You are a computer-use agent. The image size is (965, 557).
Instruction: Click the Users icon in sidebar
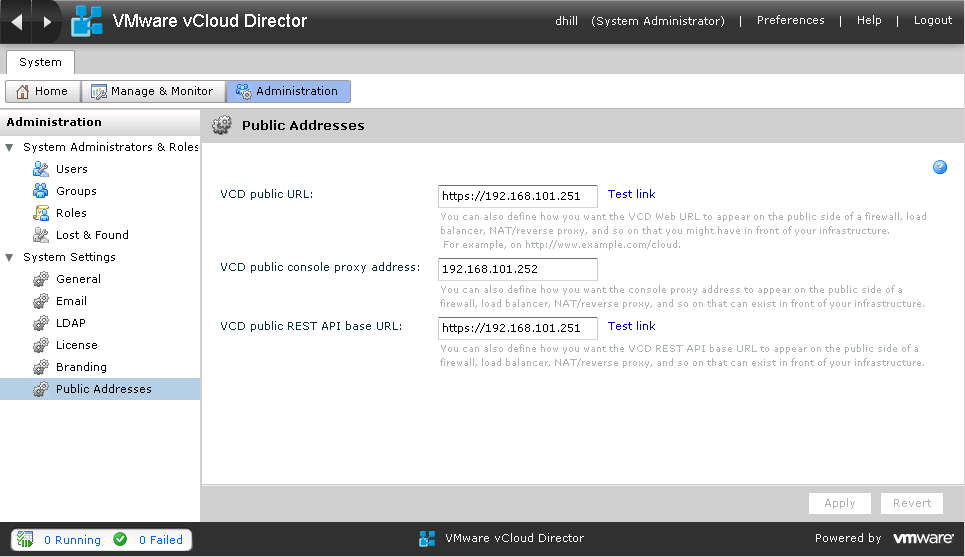click(41, 169)
